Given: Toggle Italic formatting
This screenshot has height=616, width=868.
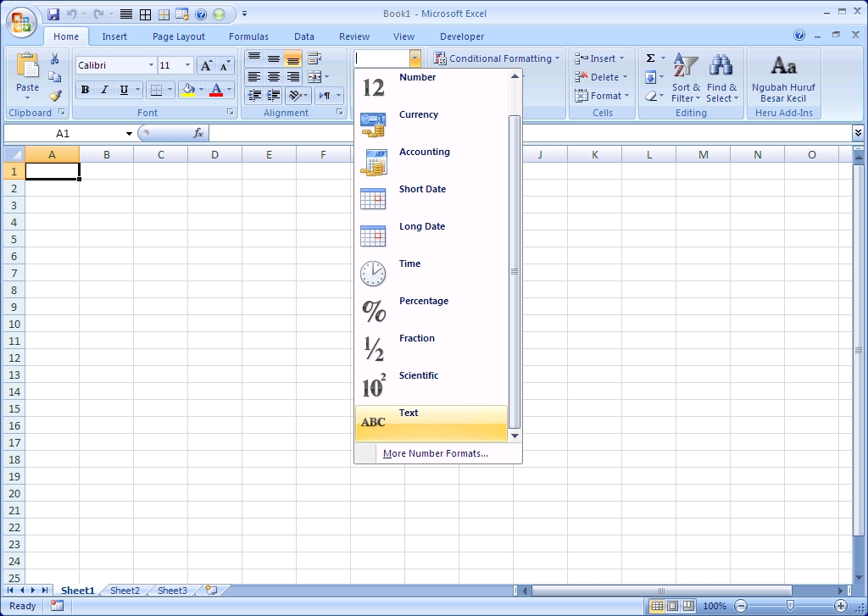Looking at the screenshot, I should pyautogui.click(x=104, y=90).
